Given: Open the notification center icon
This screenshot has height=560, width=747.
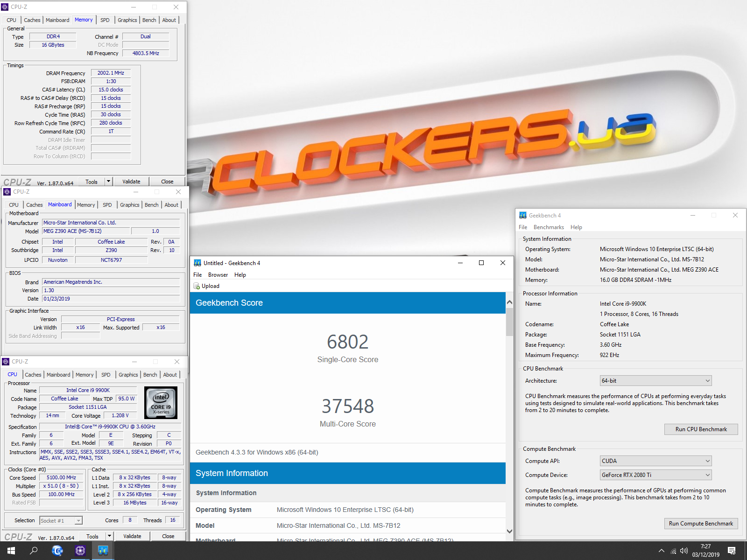Looking at the screenshot, I should [x=732, y=551].
